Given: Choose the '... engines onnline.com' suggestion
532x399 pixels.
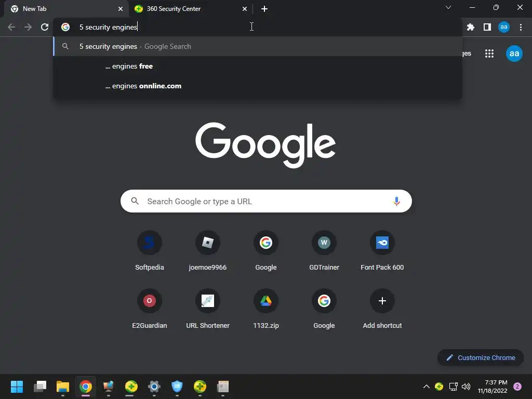Looking at the screenshot, I should point(258,86).
